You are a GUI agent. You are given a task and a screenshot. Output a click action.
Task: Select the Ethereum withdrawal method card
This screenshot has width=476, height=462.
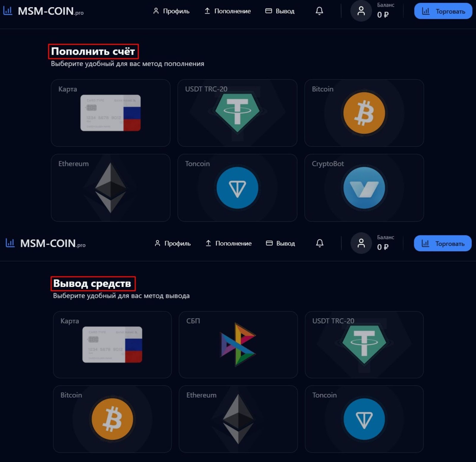tap(238, 419)
